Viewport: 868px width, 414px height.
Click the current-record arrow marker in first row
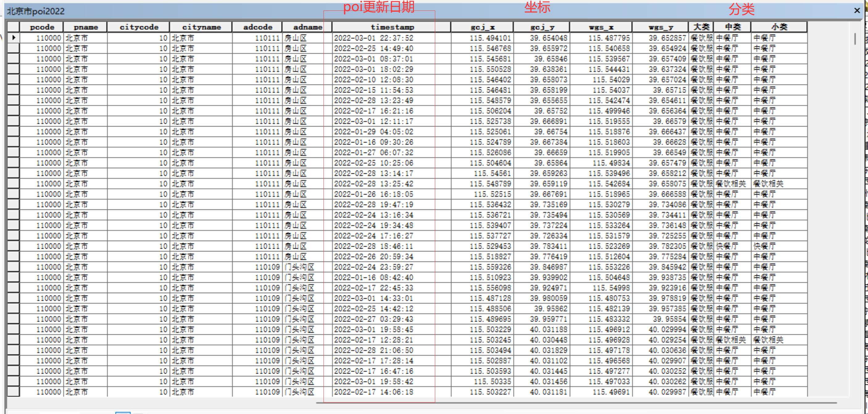[x=14, y=37]
